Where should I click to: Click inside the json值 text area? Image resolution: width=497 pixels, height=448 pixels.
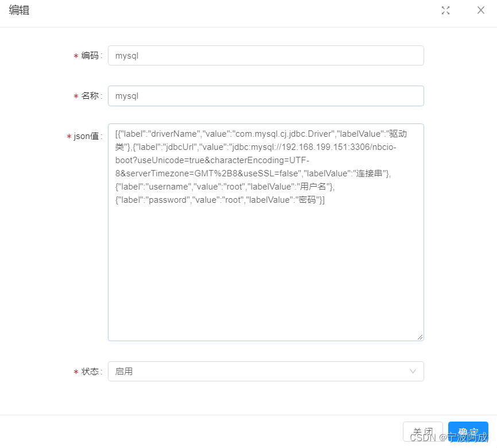[266, 232]
